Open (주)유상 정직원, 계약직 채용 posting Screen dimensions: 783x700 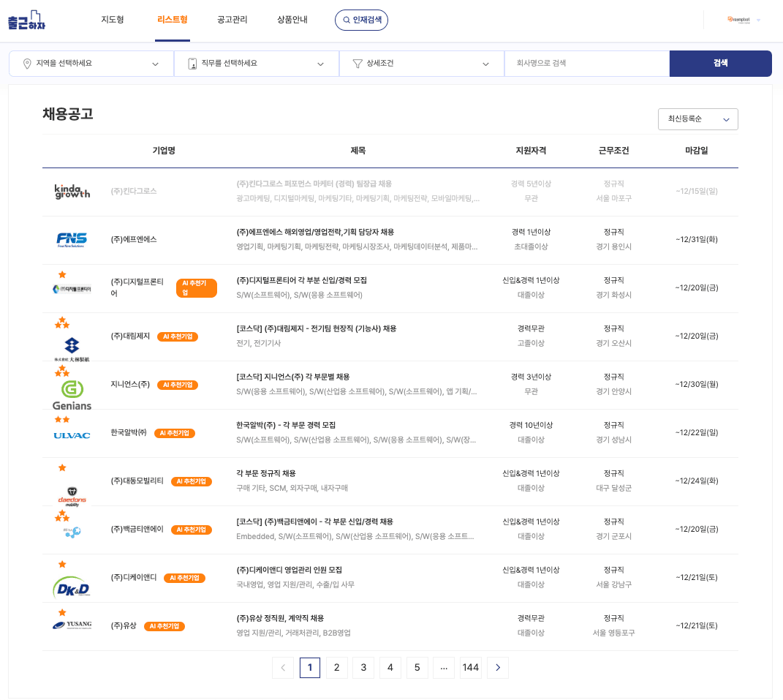[280, 619]
